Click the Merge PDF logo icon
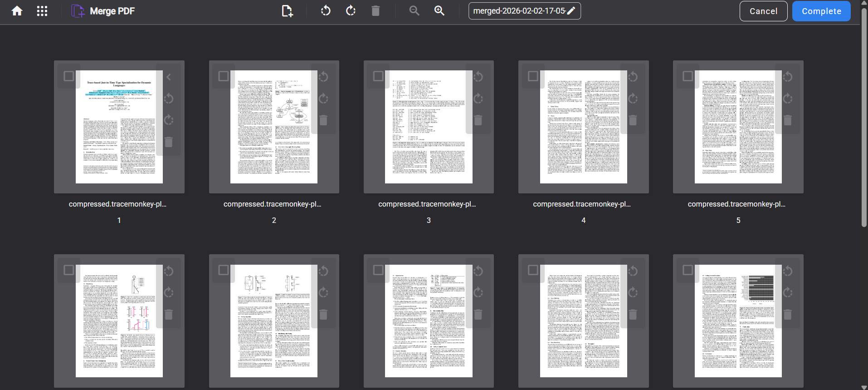Image resolution: width=868 pixels, height=390 pixels. click(x=78, y=11)
